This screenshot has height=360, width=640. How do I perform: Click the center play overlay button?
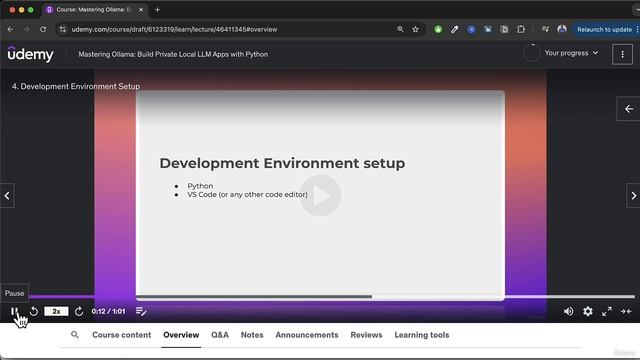[x=320, y=196]
